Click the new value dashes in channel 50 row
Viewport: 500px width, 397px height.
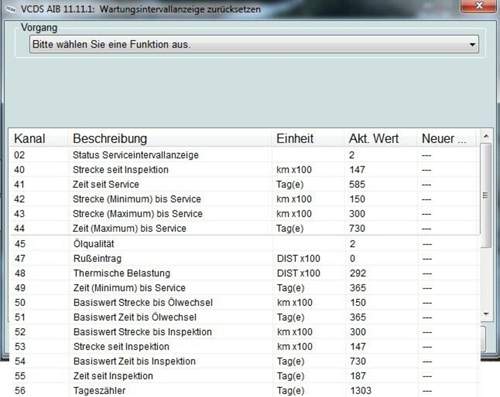427,303
